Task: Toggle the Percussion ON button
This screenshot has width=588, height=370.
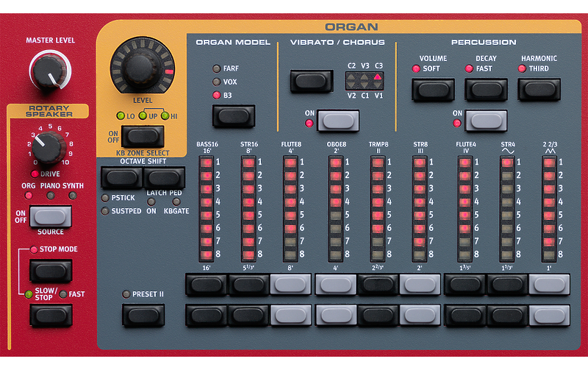Action: coord(486,121)
